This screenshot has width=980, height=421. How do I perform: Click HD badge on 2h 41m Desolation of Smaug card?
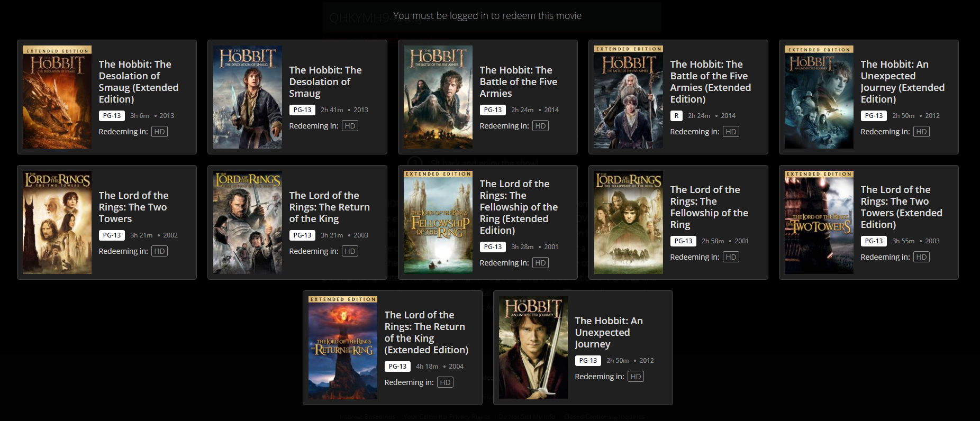click(x=350, y=126)
